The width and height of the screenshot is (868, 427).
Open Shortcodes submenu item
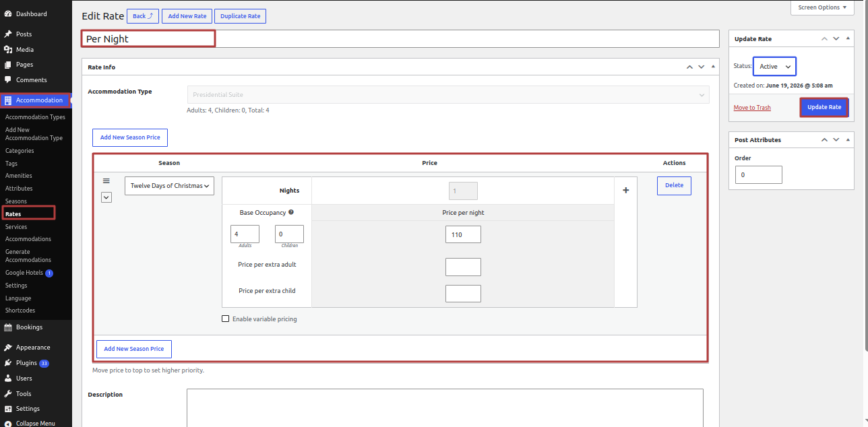[x=20, y=310]
